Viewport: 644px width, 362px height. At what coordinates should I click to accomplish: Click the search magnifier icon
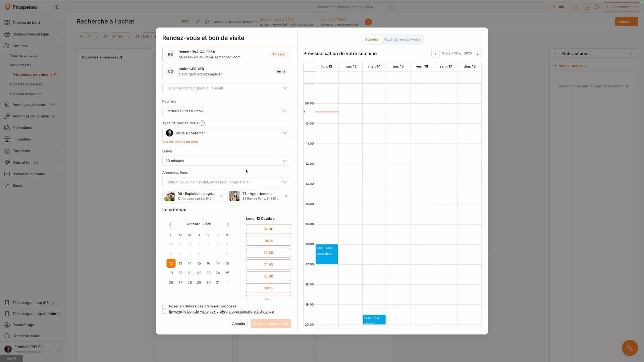tap(391, 7)
